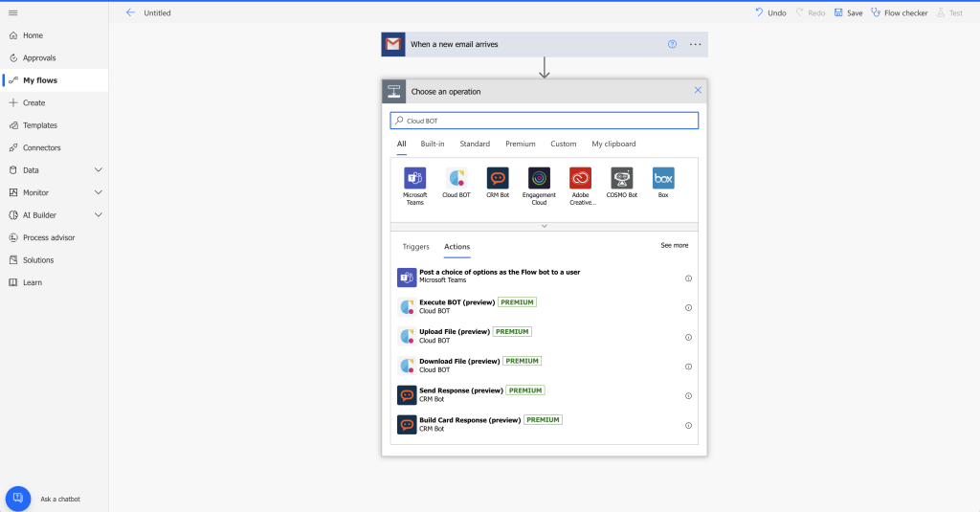Switch to the Built-in tab
The width and height of the screenshot is (980, 512).
[x=433, y=144]
